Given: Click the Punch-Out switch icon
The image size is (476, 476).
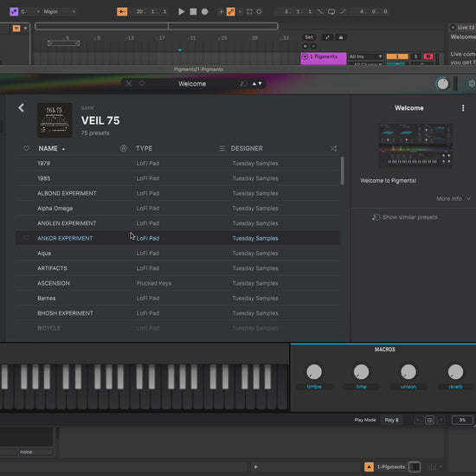Looking at the screenshot, I should click(343, 11).
